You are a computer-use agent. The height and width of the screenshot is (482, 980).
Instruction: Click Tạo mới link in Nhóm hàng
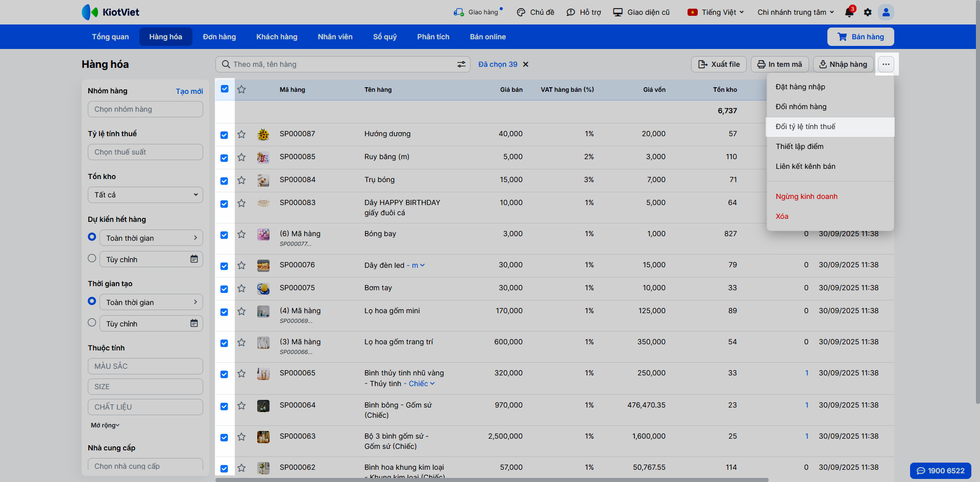(x=189, y=91)
